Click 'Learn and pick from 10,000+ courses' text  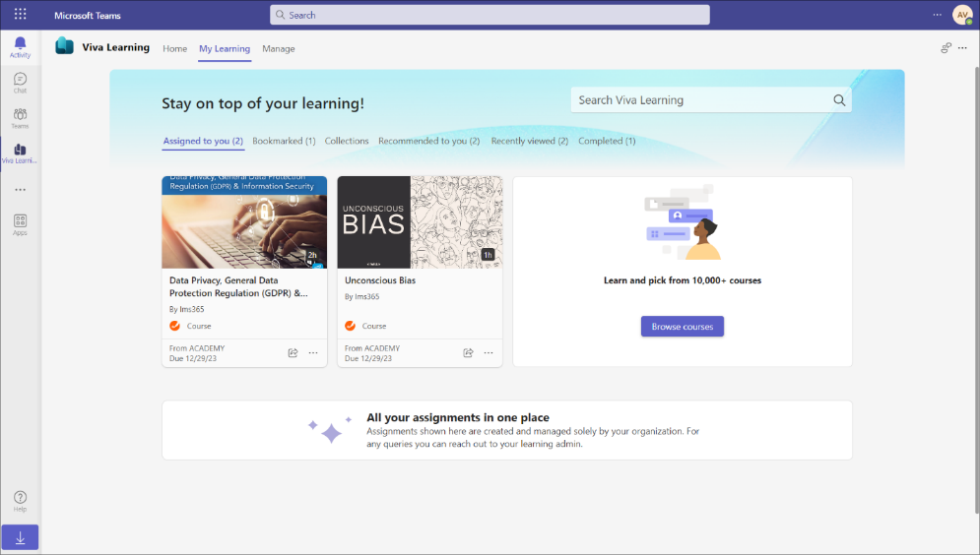pos(682,280)
